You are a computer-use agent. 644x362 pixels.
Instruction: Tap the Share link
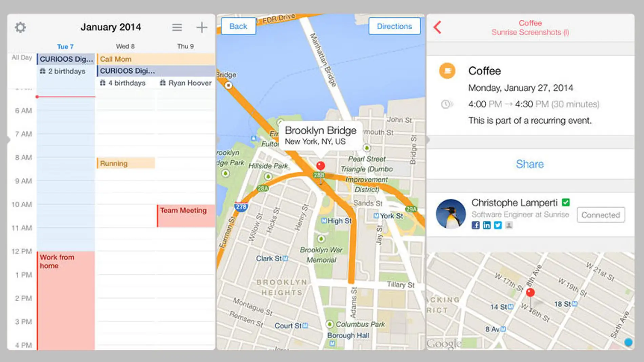click(530, 164)
